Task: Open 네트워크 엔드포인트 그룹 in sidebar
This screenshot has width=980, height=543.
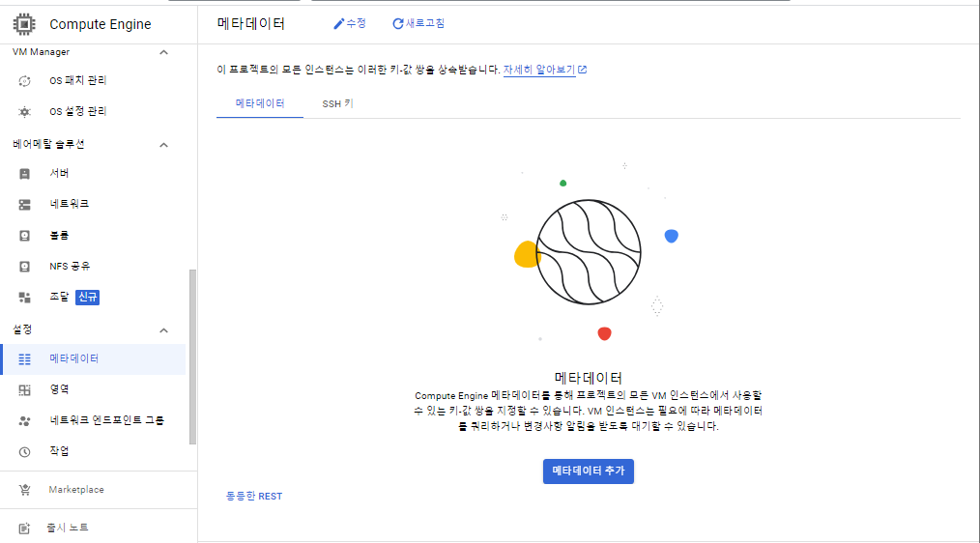Action: tap(93, 420)
